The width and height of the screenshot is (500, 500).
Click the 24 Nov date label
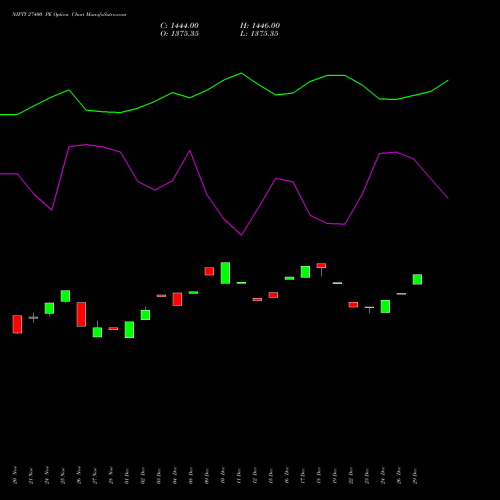[47, 475]
